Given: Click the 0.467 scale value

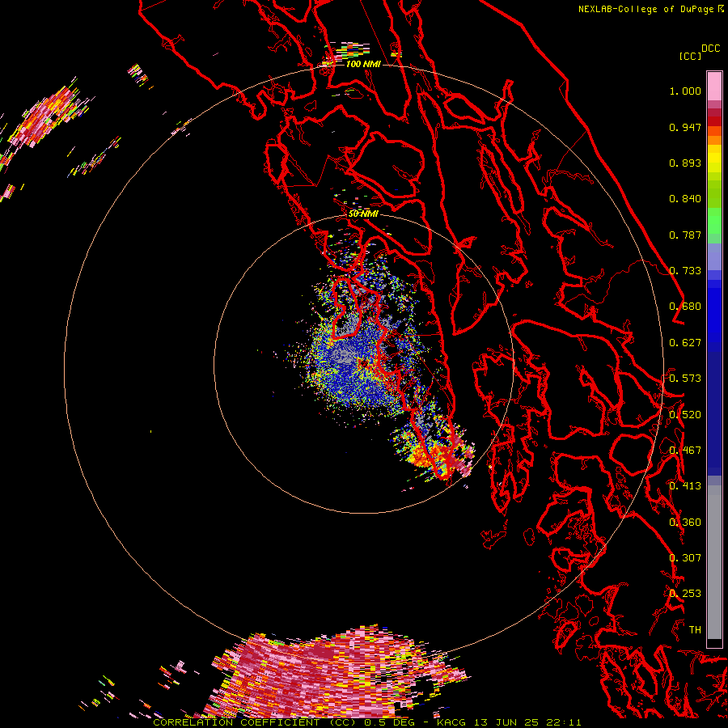Looking at the screenshot, I should (685, 451).
